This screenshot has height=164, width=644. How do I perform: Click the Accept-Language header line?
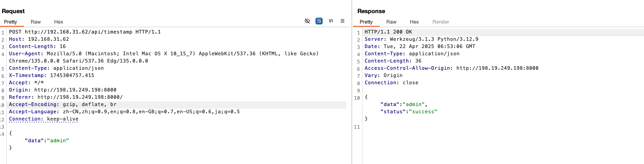coord(124,112)
